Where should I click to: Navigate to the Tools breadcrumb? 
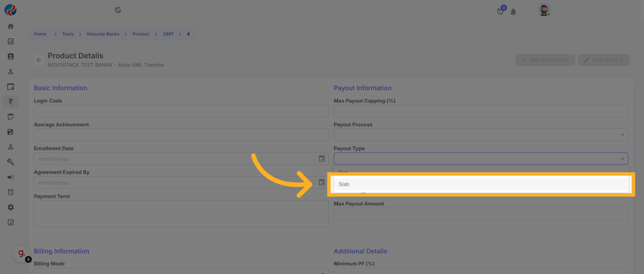pyautogui.click(x=68, y=34)
